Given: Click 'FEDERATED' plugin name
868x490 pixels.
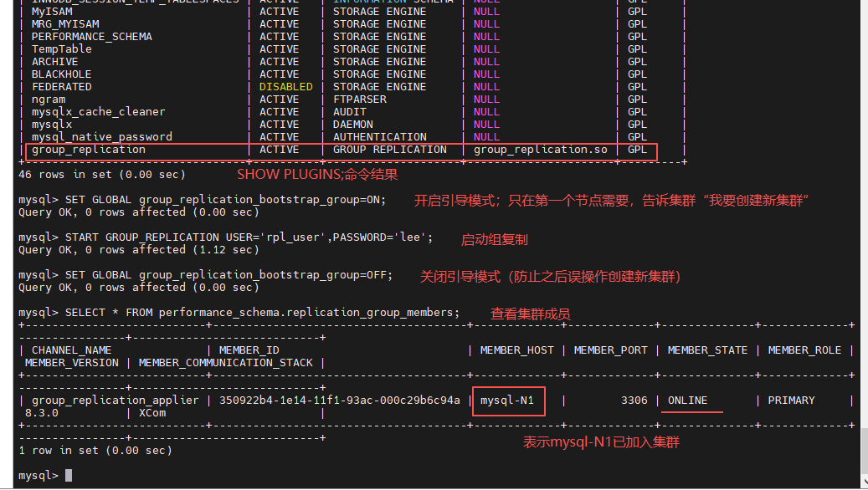Looking at the screenshot, I should click(x=61, y=87).
